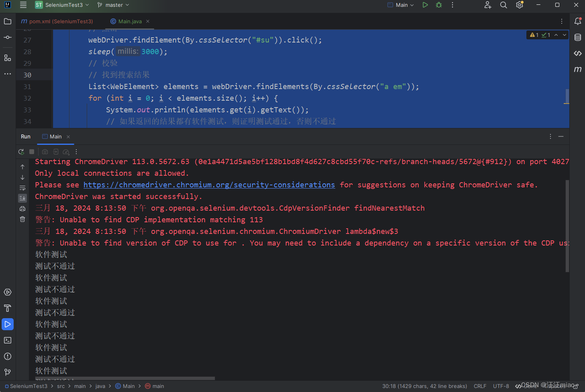Open the Services tool window
The height and width of the screenshot is (392, 585).
[x=8, y=292]
